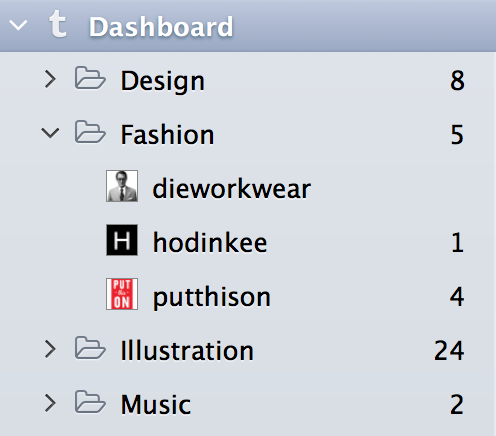
Task: Click the Design folder icon
Action: point(90,78)
